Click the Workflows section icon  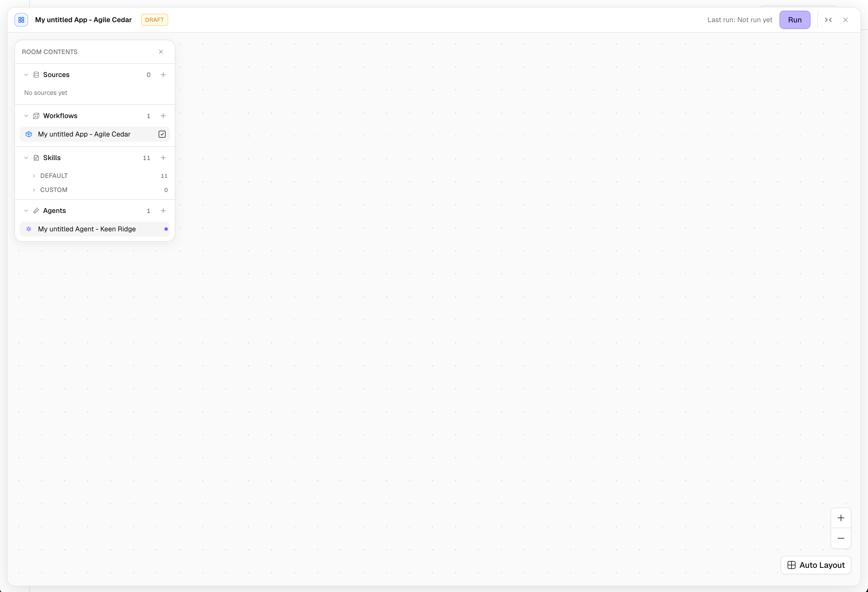click(36, 116)
